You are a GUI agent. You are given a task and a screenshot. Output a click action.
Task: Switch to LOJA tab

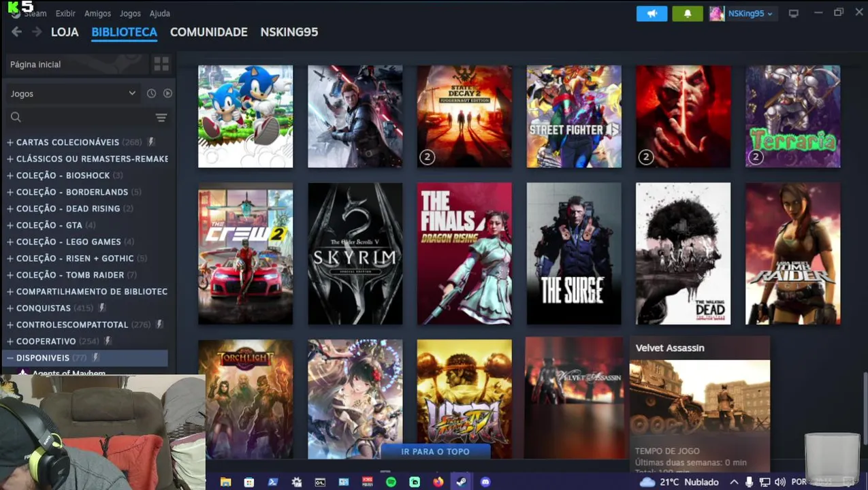[x=65, y=32]
